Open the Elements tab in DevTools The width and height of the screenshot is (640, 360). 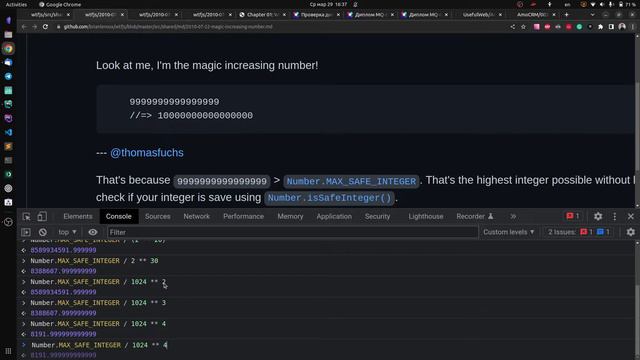coord(78,216)
